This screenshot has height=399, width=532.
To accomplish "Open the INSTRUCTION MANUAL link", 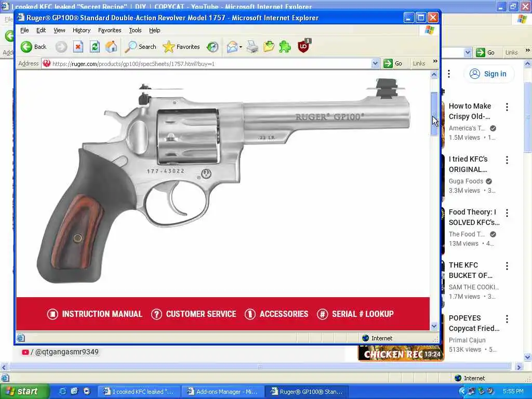I will (x=95, y=314).
